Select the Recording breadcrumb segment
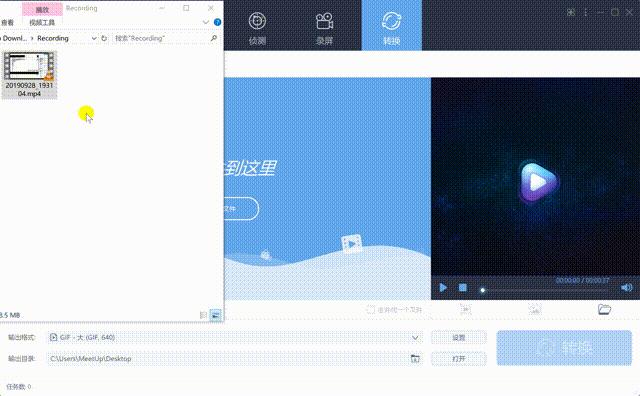 click(x=53, y=38)
